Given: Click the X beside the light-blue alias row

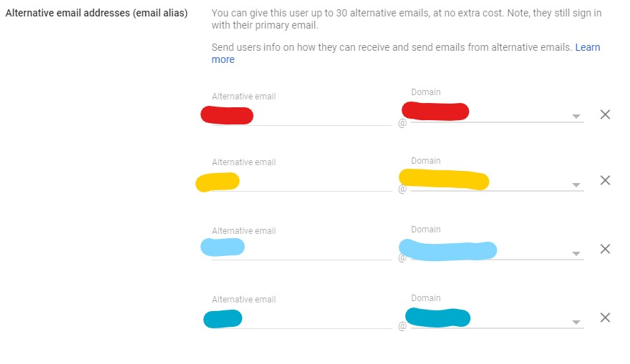Looking at the screenshot, I should click(x=605, y=249).
